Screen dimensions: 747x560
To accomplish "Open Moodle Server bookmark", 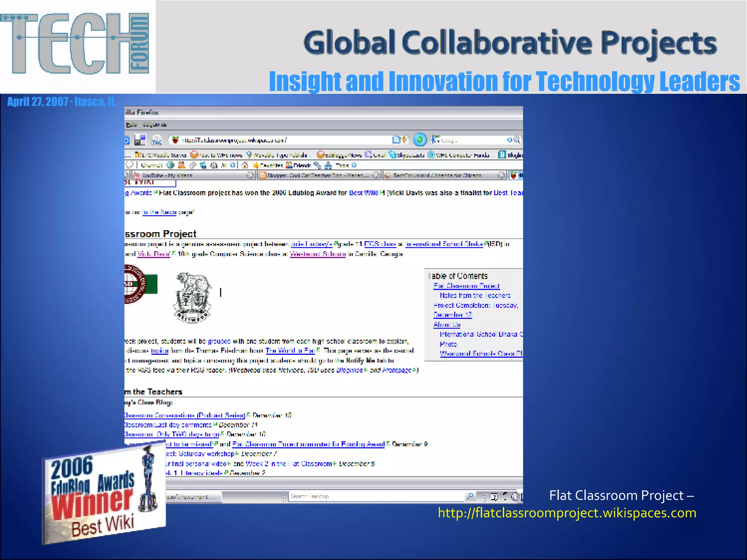I will pos(161,155).
